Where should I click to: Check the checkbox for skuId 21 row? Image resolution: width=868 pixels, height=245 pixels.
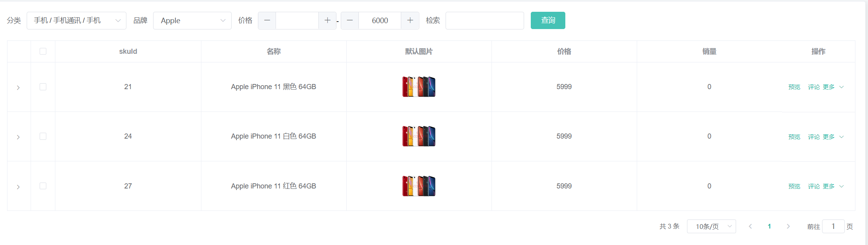[x=43, y=87]
